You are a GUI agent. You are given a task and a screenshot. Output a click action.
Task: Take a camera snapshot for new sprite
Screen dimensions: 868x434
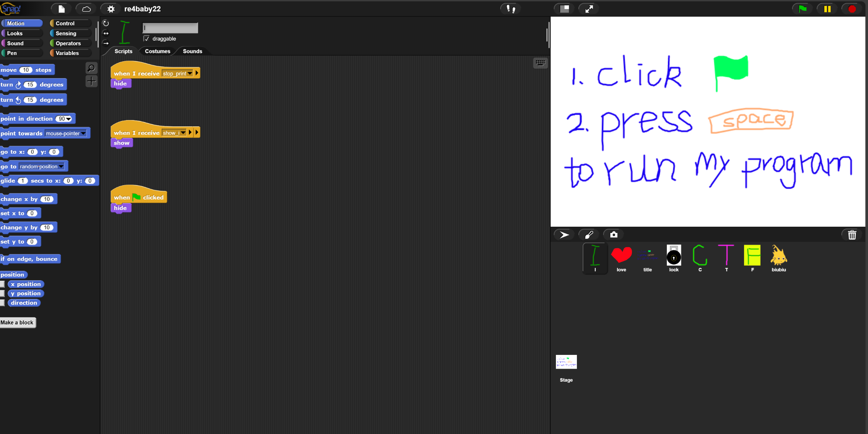pyautogui.click(x=614, y=234)
